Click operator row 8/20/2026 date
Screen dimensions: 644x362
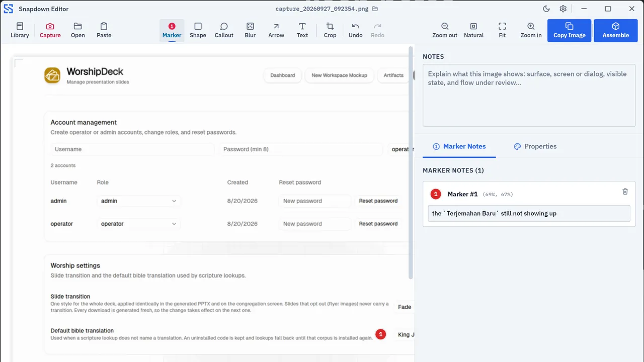pyautogui.click(x=243, y=224)
